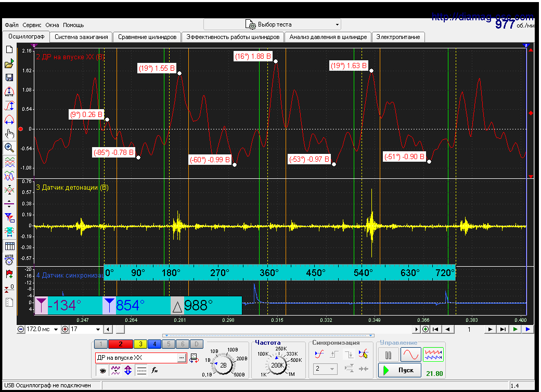Click the blue vertical shift arrows icon
The height and width of the screenshot is (392, 541).
click(x=128, y=370)
